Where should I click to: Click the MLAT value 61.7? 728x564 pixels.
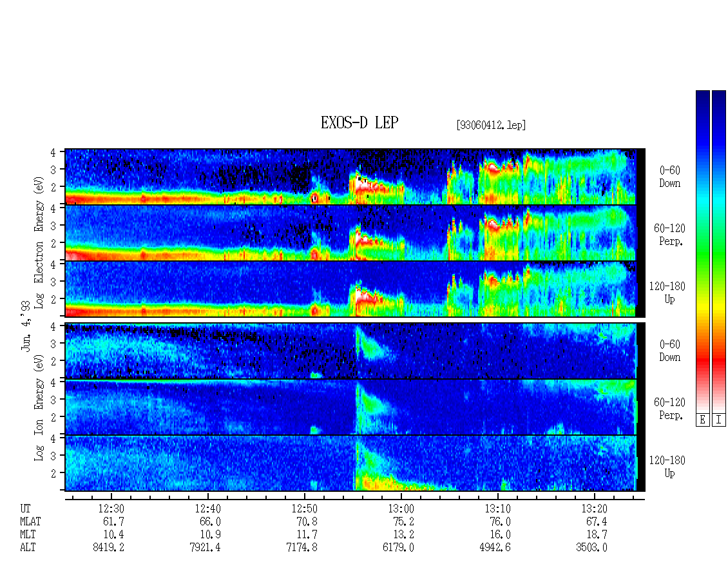point(114,521)
